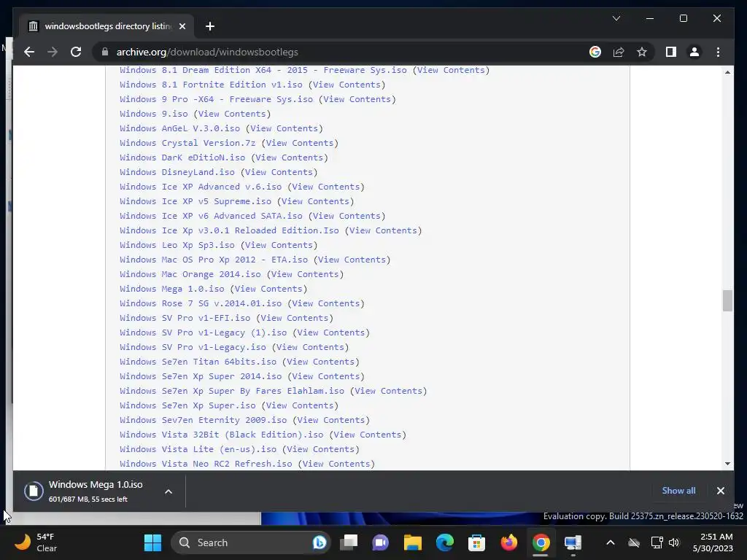Show hidden system tray icons

(611, 542)
